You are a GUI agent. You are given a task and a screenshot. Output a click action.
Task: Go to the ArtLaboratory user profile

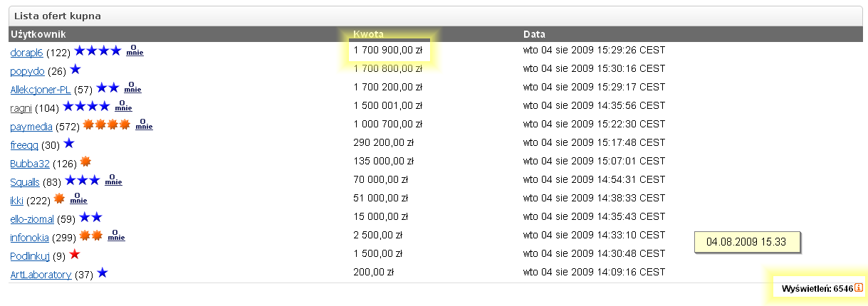click(x=41, y=274)
